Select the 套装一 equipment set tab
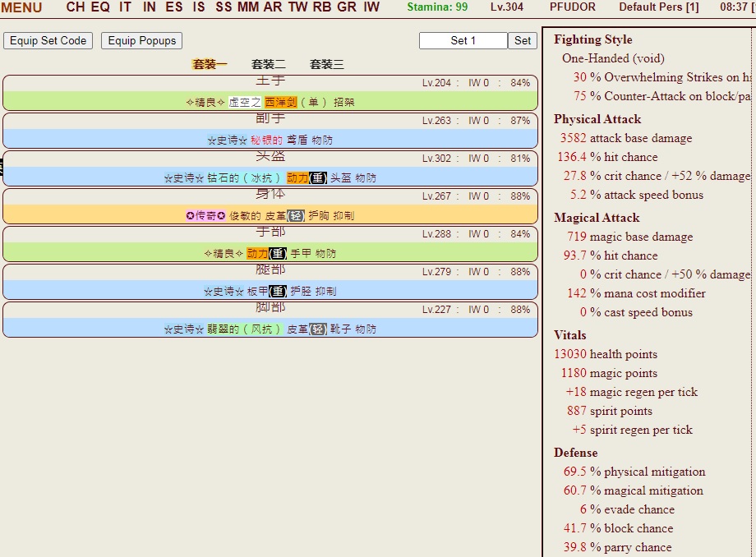The width and height of the screenshot is (756, 557). click(210, 64)
